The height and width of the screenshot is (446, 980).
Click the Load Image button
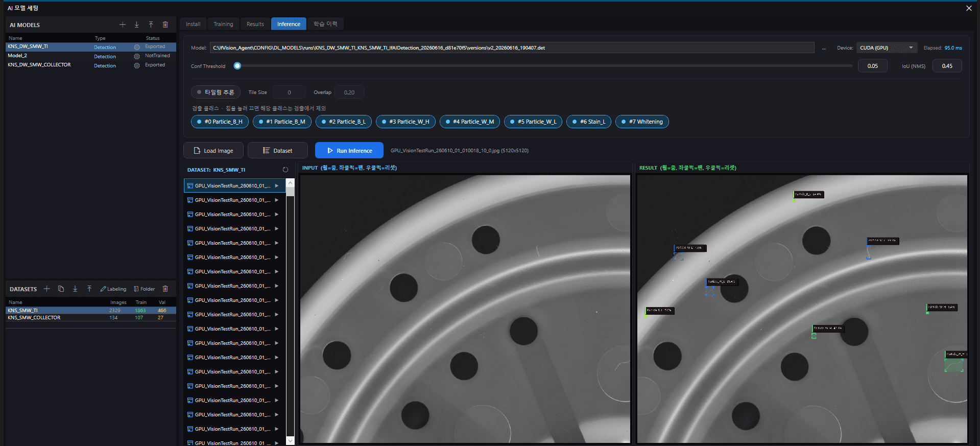213,151
